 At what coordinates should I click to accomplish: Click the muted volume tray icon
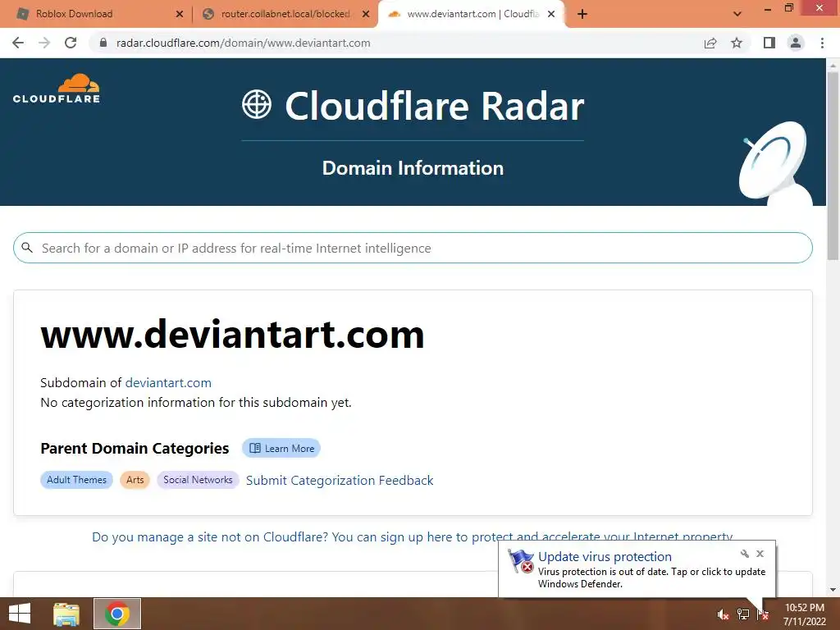point(723,614)
